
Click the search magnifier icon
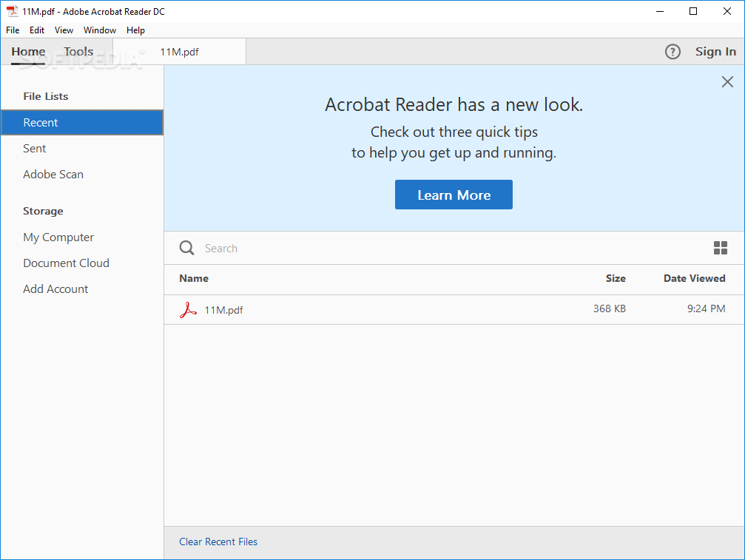point(187,249)
